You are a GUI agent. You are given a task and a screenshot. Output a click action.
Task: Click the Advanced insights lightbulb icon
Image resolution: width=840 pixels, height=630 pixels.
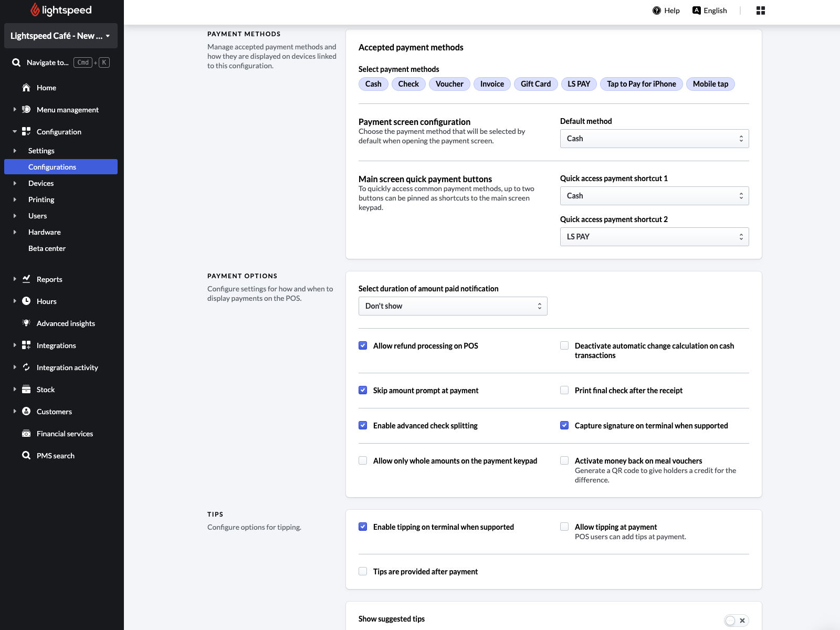click(x=26, y=323)
